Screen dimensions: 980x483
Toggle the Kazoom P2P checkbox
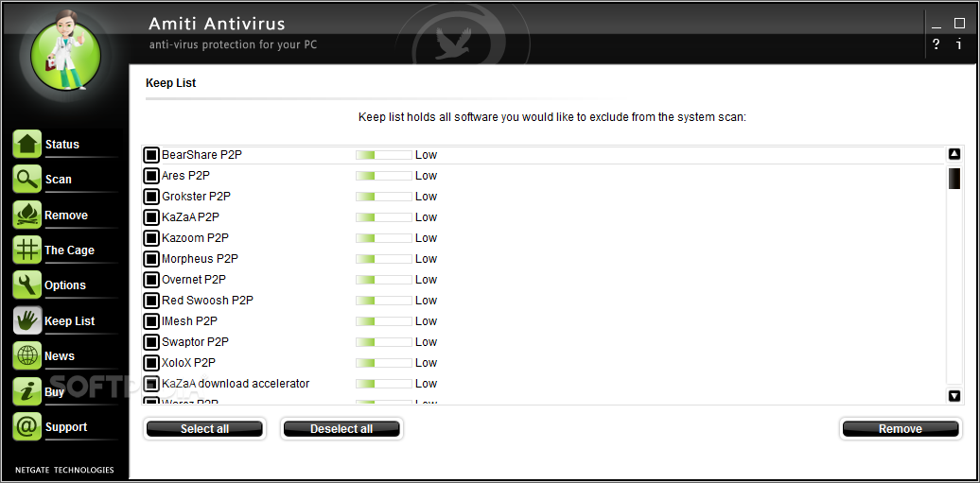pos(151,238)
